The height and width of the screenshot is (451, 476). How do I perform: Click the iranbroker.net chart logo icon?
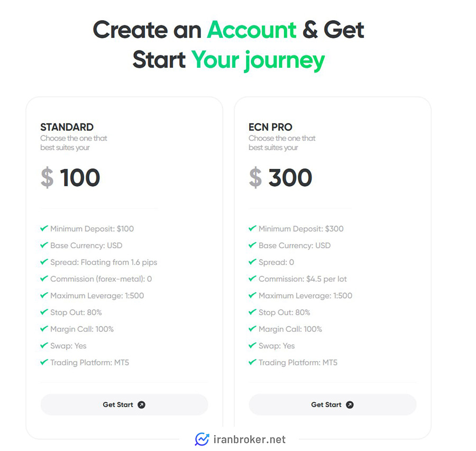[x=202, y=439]
